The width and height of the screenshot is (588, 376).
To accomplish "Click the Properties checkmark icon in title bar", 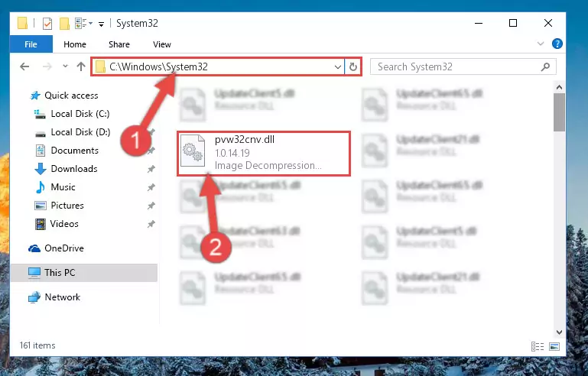I will (x=47, y=24).
